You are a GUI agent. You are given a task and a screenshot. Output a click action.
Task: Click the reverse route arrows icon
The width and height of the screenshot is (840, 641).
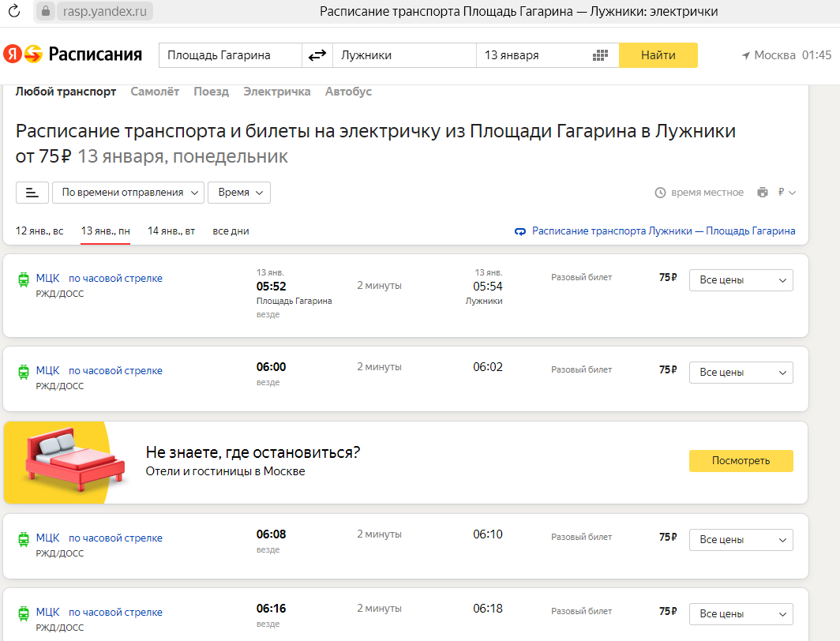(520, 232)
